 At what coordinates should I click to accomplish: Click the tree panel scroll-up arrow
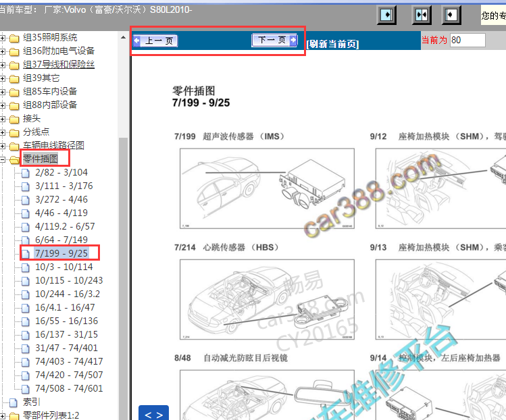pos(123,38)
